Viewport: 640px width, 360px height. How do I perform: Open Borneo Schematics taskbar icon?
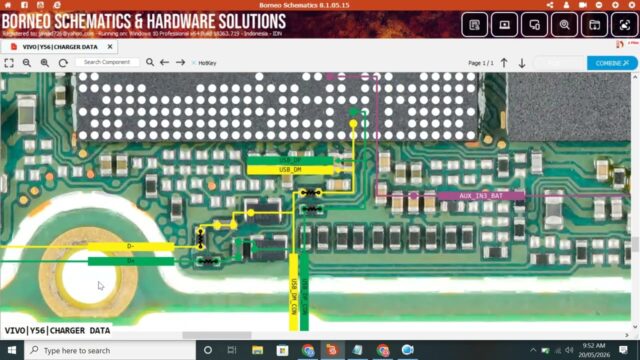(332, 350)
